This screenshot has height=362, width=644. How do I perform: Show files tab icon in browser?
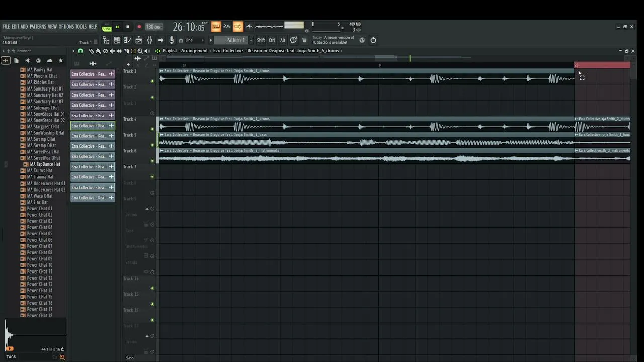16,61
